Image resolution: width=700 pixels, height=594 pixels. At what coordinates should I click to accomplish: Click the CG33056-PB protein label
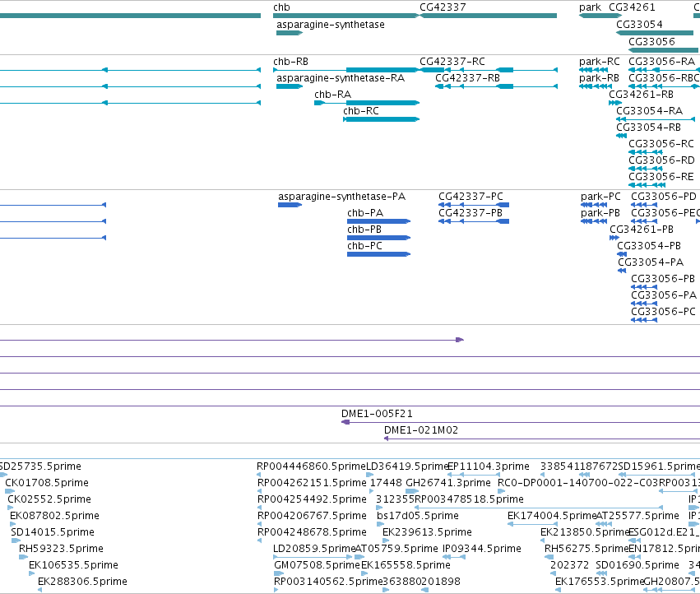tap(663, 279)
